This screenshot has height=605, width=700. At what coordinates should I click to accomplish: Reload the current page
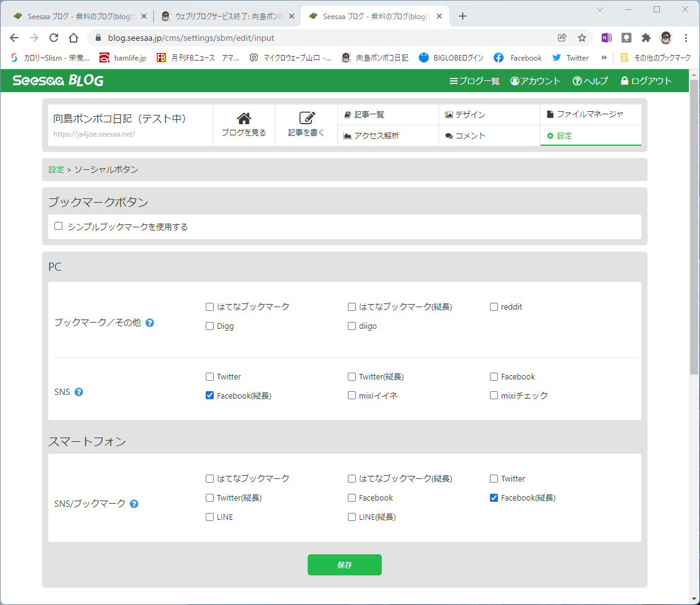click(x=54, y=38)
